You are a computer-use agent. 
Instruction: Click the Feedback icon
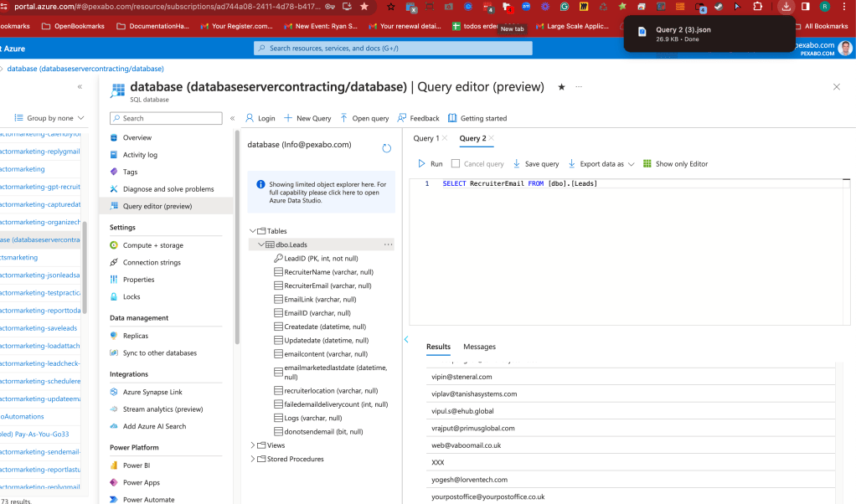point(402,118)
